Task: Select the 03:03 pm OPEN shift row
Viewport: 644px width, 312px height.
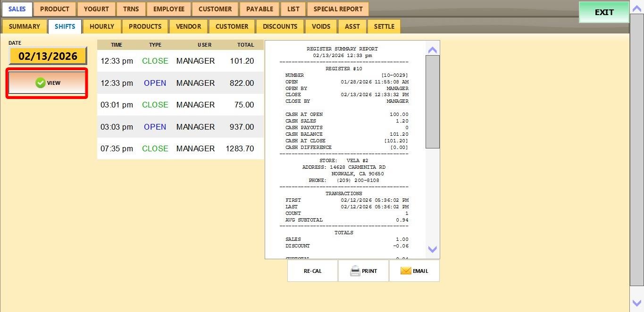Action: (x=180, y=127)
